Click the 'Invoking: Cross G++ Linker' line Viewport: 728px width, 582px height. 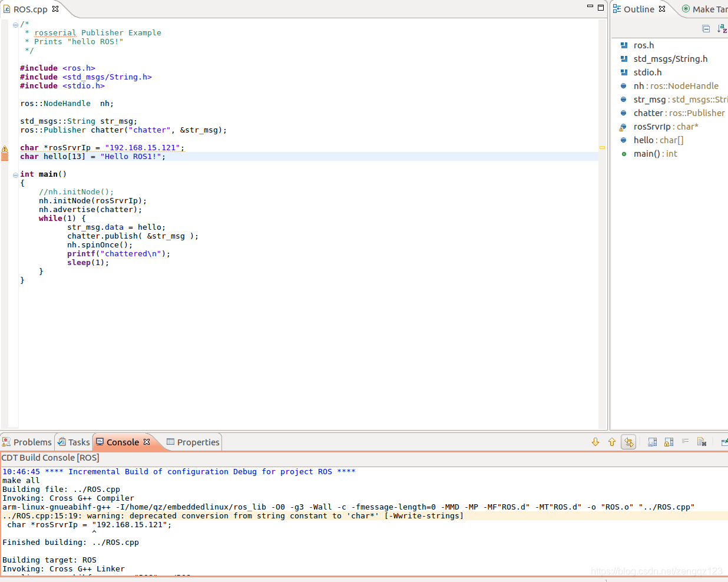64,569
